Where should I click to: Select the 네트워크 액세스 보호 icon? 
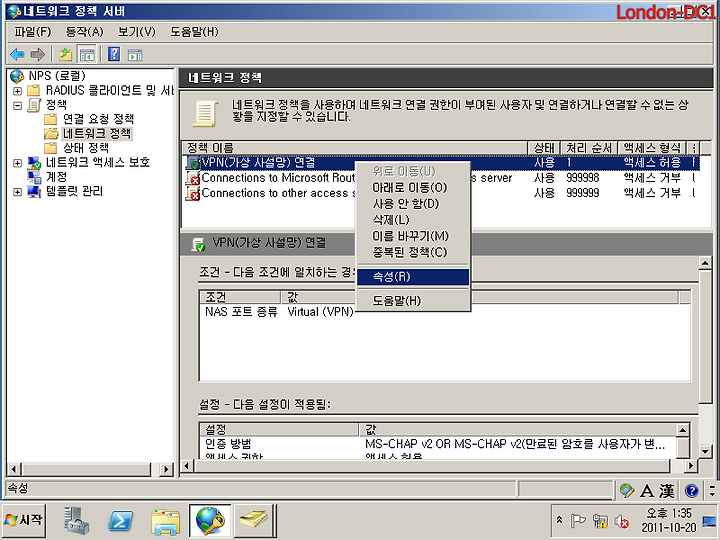[x=34, y=163]
